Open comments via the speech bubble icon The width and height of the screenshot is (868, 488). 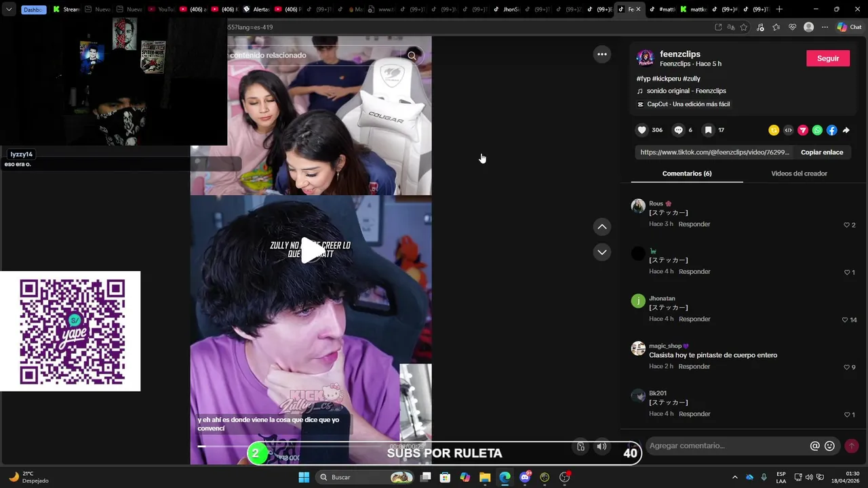[678, 130]
